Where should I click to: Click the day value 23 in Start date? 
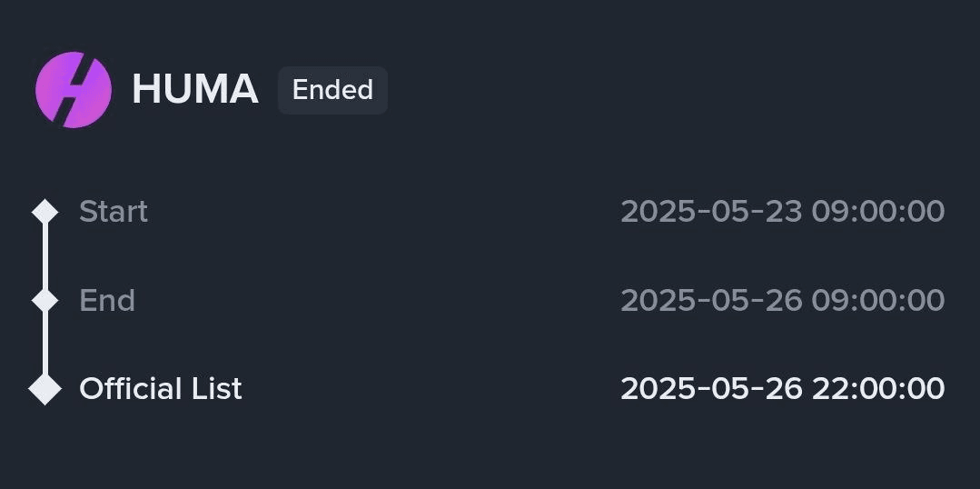(787, 212)
